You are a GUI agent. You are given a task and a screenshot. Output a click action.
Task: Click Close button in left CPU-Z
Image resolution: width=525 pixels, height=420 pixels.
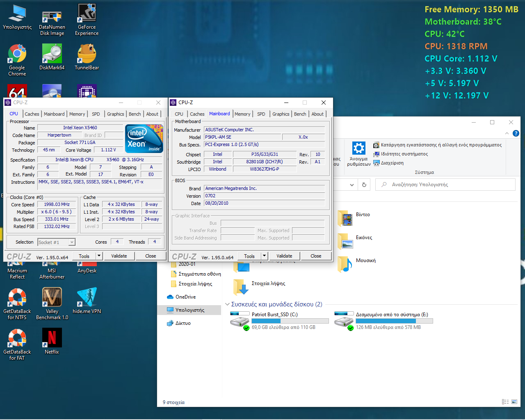pos(151,256)
